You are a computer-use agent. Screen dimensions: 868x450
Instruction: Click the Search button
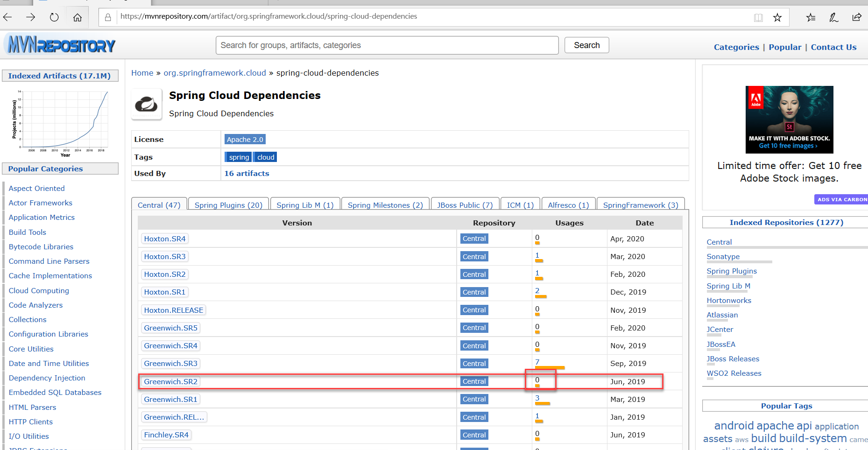tap(587, 45)
